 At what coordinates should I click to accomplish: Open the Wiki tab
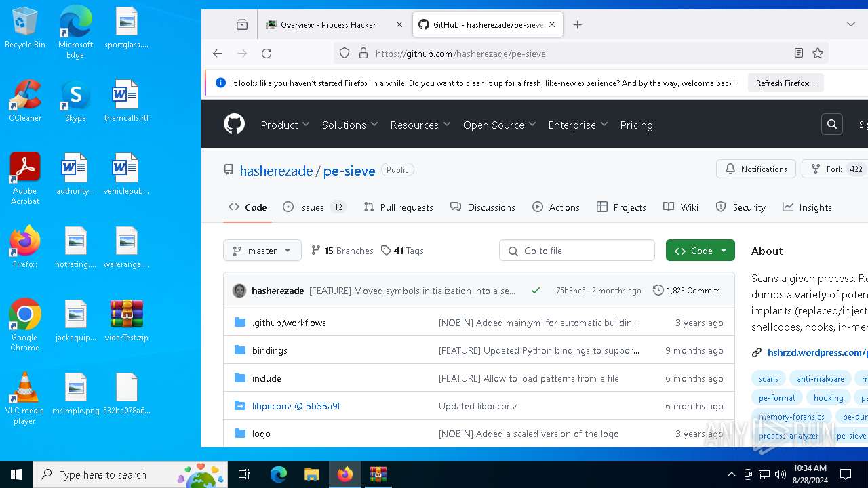pos(681,207)
